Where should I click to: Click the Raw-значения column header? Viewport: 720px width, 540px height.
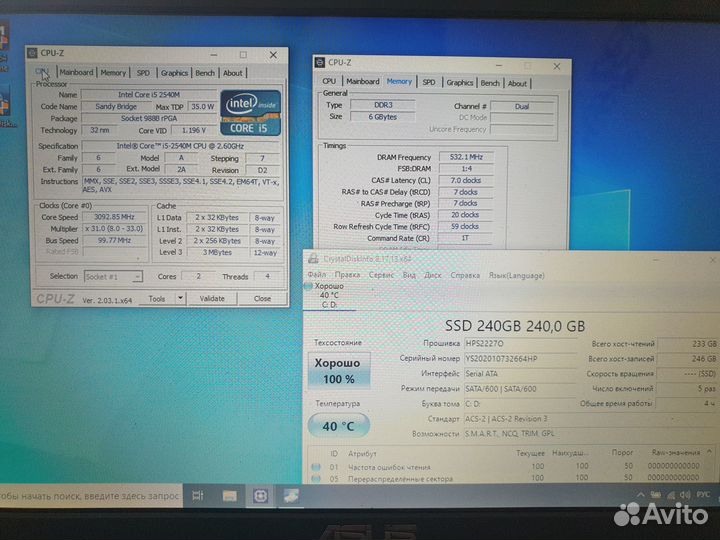(x=676, y=452)
